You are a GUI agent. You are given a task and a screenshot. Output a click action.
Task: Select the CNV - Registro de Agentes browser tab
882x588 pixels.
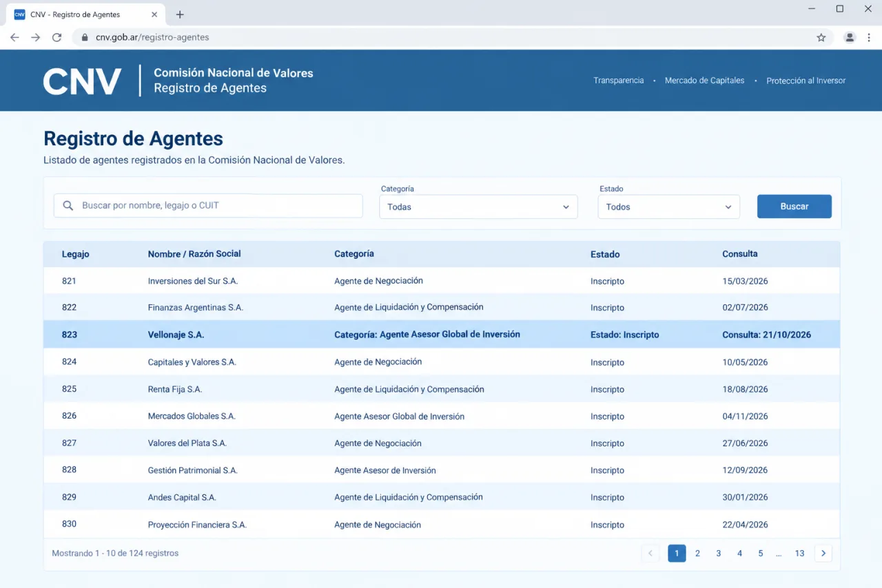86,14
